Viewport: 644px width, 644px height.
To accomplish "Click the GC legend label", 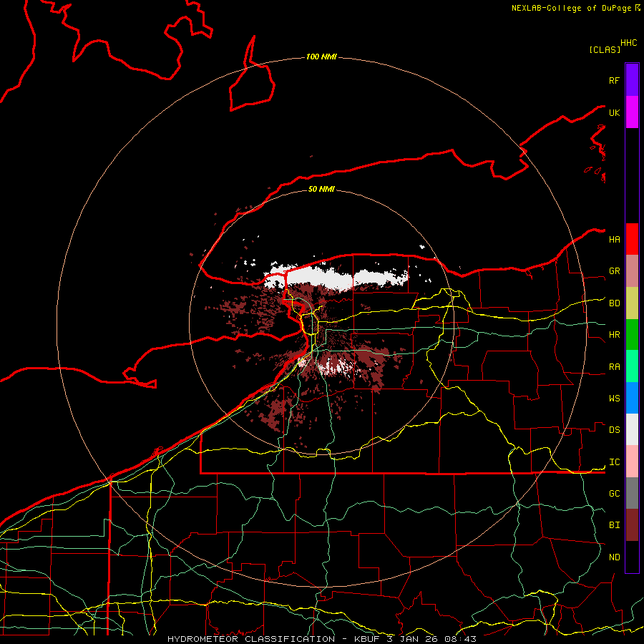I will [x=614, y=494].
